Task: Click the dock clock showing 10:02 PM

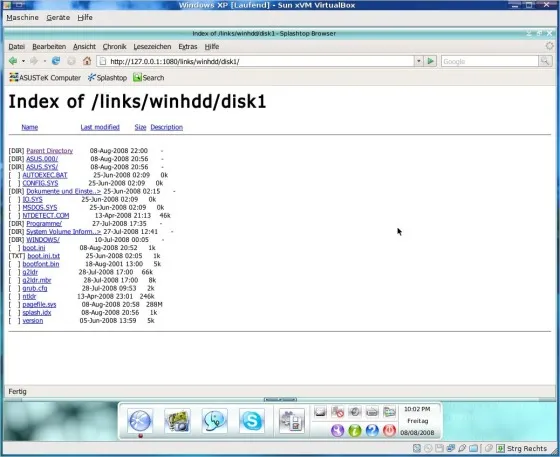Action: [x=417, y=409]
